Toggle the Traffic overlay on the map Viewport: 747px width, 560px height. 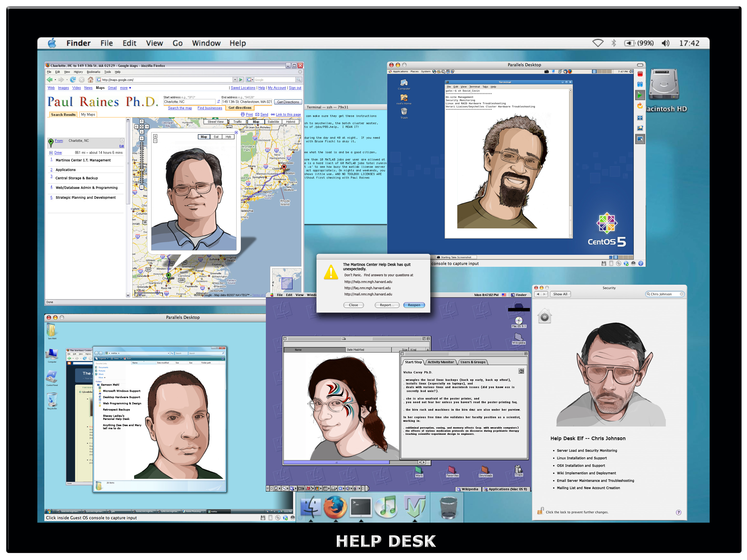pos(237,122)
